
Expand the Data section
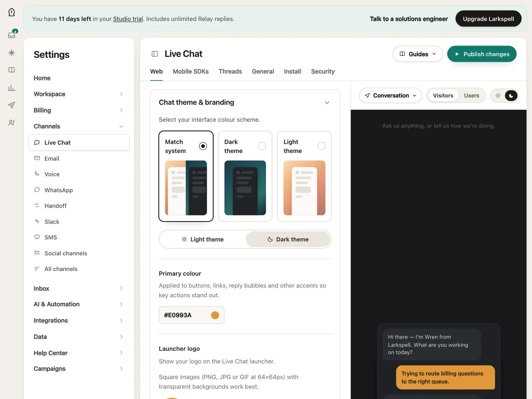tap(79, 337)
